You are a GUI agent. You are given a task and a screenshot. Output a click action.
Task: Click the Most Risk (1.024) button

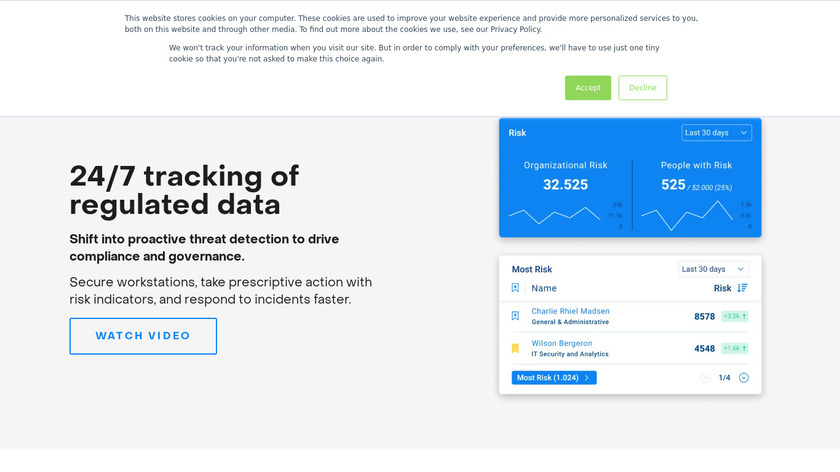coord(554,378)
